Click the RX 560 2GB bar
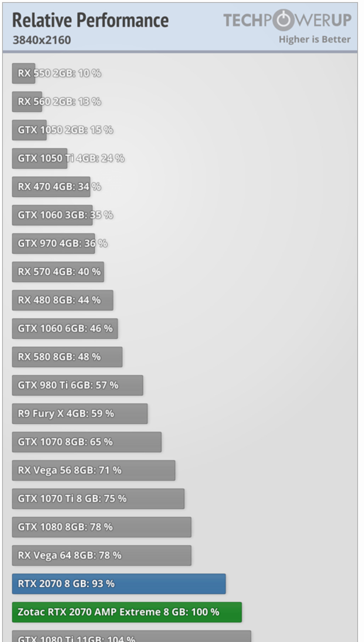364x642 pixels. (27, 102)
